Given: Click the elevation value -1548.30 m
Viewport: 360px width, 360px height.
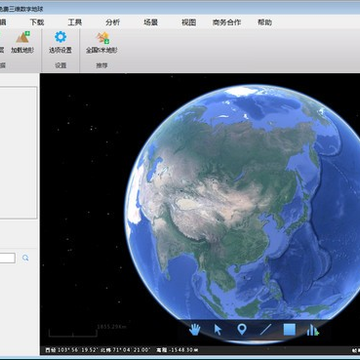Looking at the screenshot, I should [x=182, y=350].
